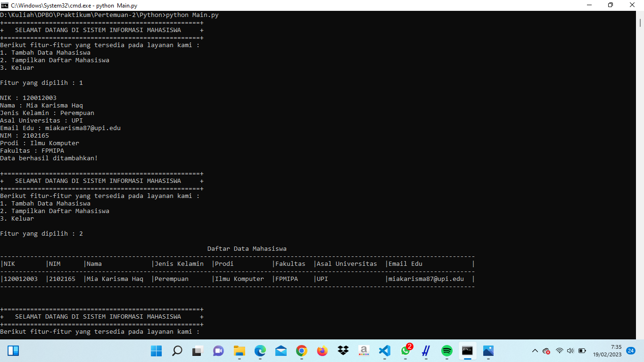Open the Start menu
The image size is (644, 362).
click(157, 351)
